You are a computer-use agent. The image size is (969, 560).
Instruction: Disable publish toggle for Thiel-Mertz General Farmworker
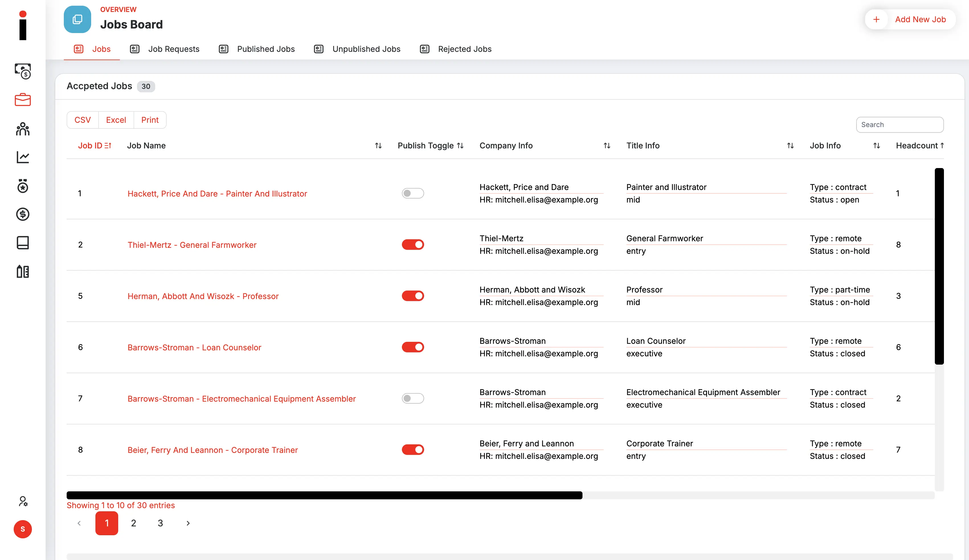(413, 245)
